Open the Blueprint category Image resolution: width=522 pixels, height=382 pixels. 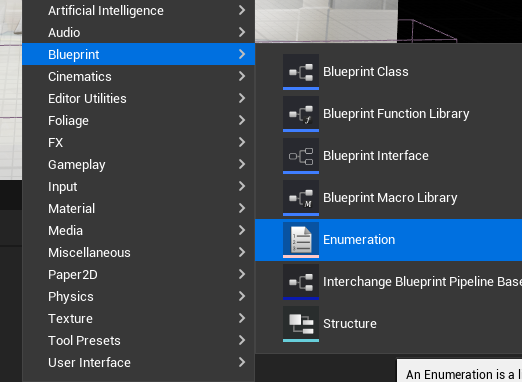coord(138,54)
